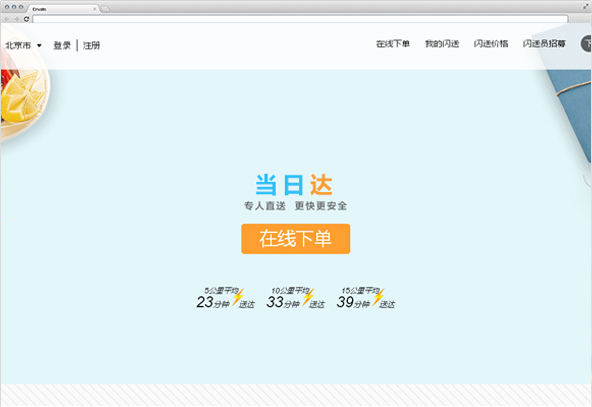The image size is (592, 407).
Task: Click the fullscreen arrows icon in the title bar
Action: point(586,7)
